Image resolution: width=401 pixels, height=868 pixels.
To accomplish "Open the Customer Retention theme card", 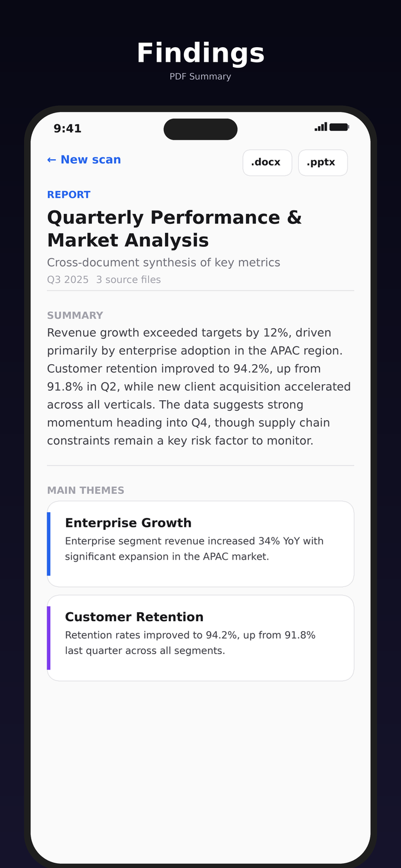I will pyautogui.click(x=200, y=638).
